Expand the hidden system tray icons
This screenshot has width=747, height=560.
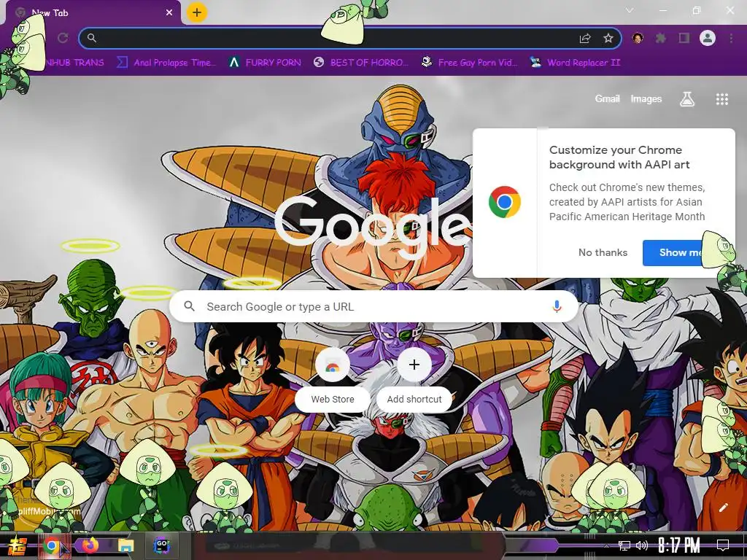[x=606, y=545]
